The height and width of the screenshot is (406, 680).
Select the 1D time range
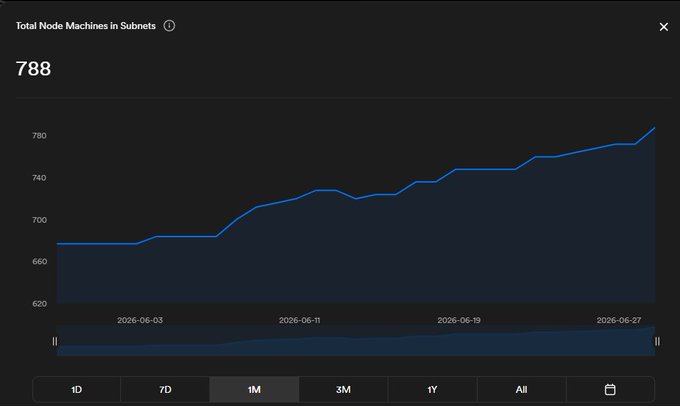[x=77, y=390]
